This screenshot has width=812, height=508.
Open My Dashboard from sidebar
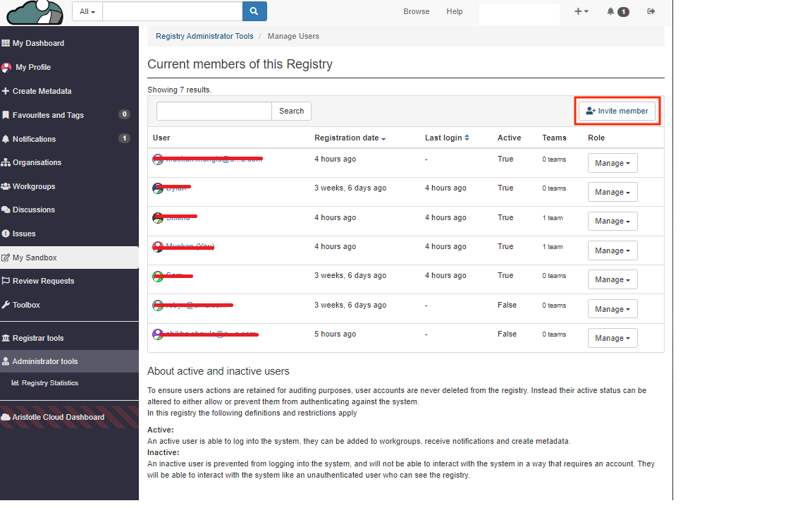[x=38, y=43]
